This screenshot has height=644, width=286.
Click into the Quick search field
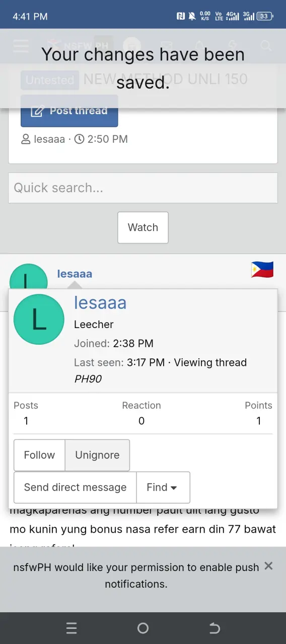pyautogui.click(x=143, y=188)
